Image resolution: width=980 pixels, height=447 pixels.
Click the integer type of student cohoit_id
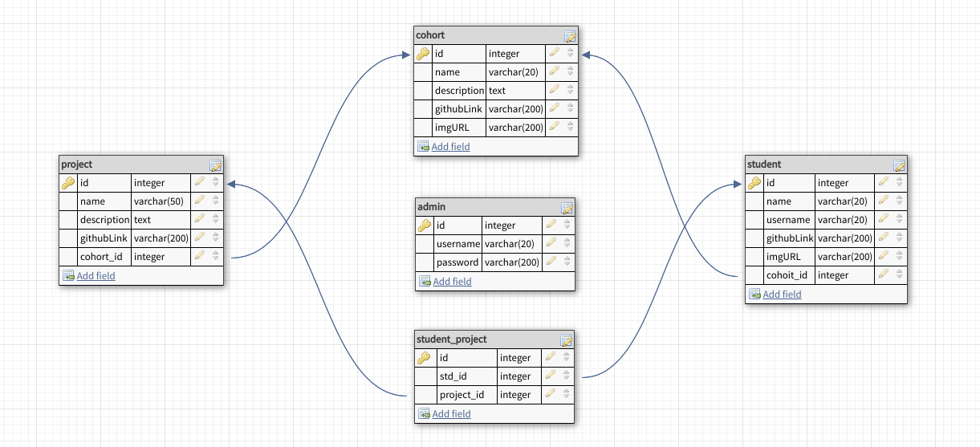coord(833,275)
